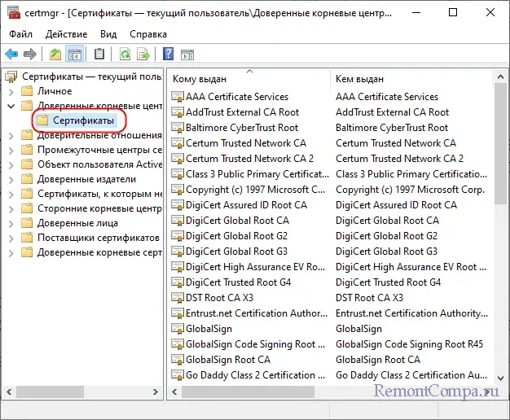Select the DST Root CA X3 certificate
This screenshot has width=510, height=420.
[219, 298]
